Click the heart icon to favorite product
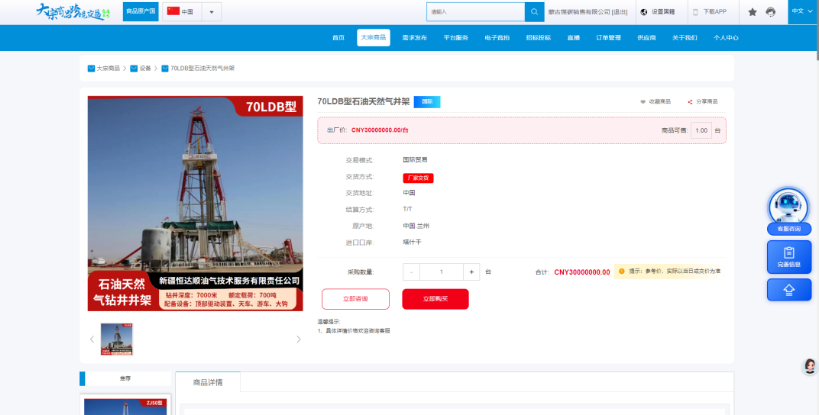Image resolution: width=819 pixels, height=415 pixels. pos(643,102)
